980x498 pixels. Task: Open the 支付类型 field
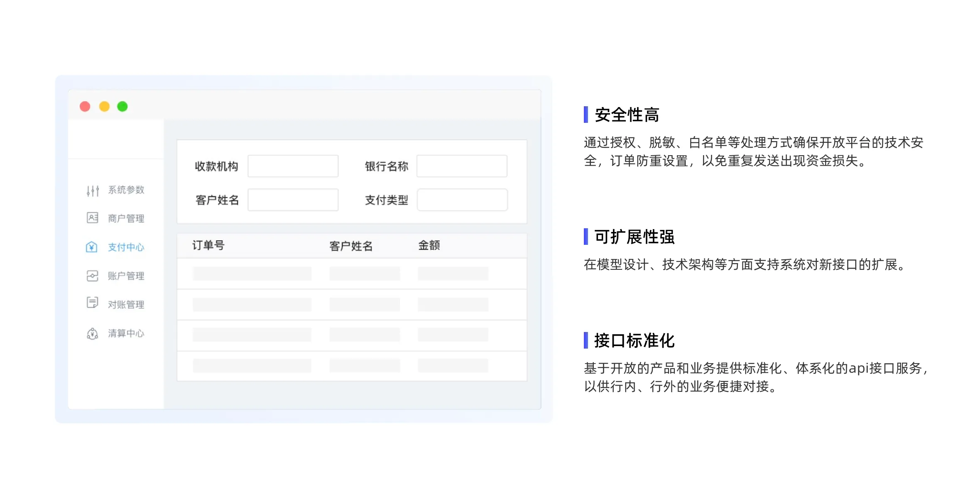tap(462, 200)
